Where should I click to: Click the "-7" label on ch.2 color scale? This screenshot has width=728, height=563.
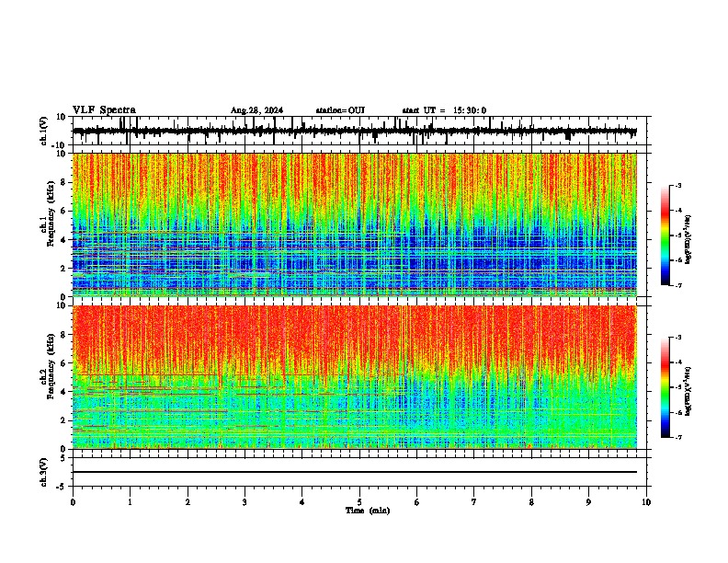coord(678,437)
